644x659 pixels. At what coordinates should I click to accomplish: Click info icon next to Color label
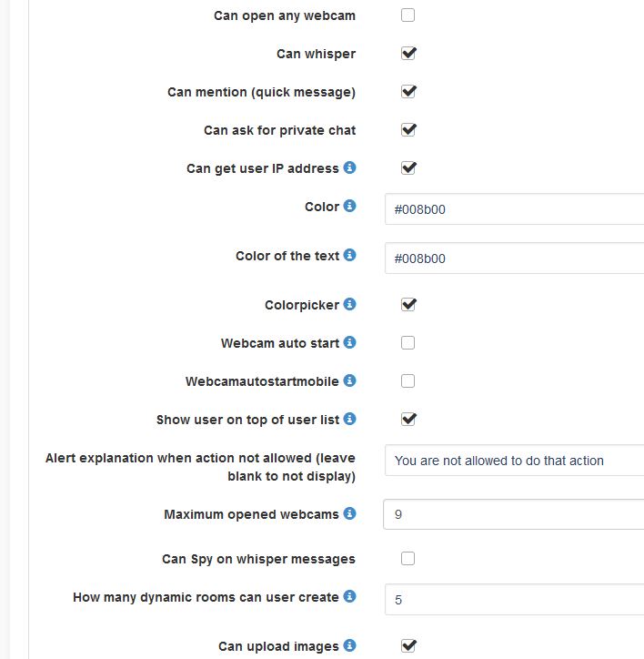coord(350,207)
